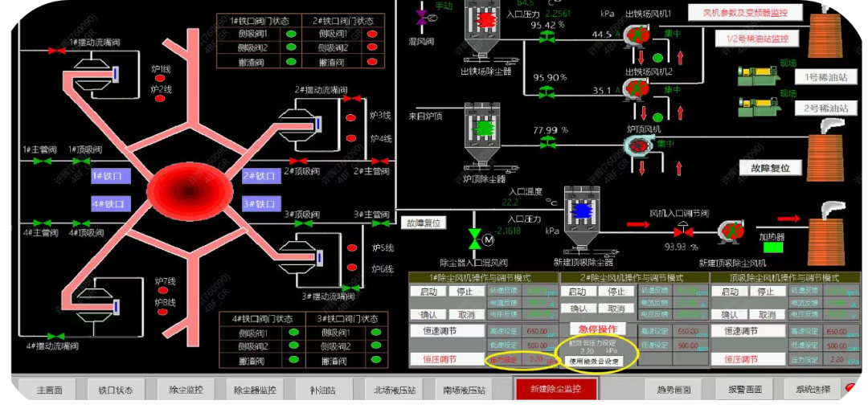This screenshot has height=413, width=868.
Task: Click the 出铁场风机1 fan icon
Action: [x=637, y=35]
